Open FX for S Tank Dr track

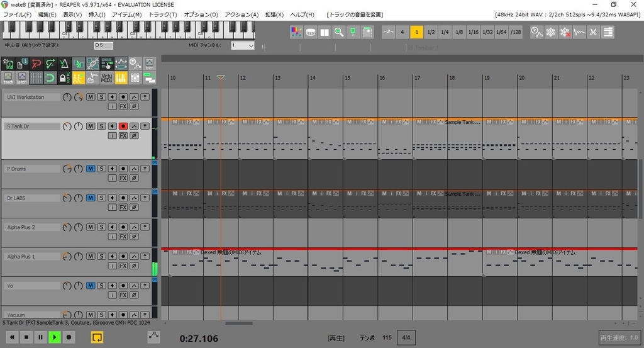[123, 135]
